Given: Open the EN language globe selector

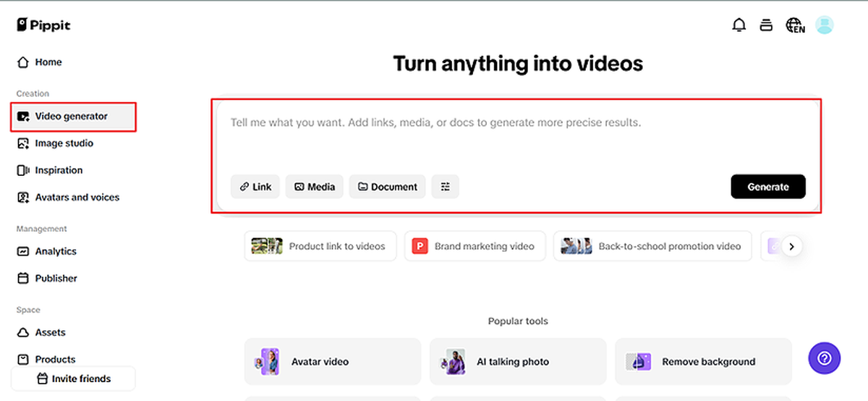Looking at the screenshot, I should click(795, 25).
